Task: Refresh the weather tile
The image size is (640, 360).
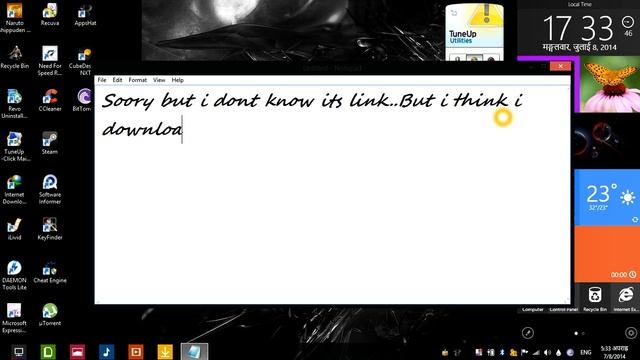Action: pyautogui.click(x=635, y=220)
